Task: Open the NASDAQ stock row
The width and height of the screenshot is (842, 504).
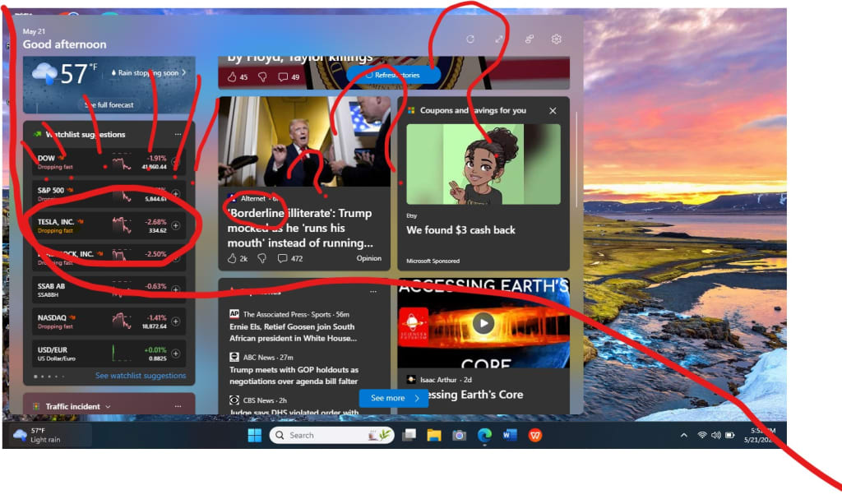Action: [109, 321]
